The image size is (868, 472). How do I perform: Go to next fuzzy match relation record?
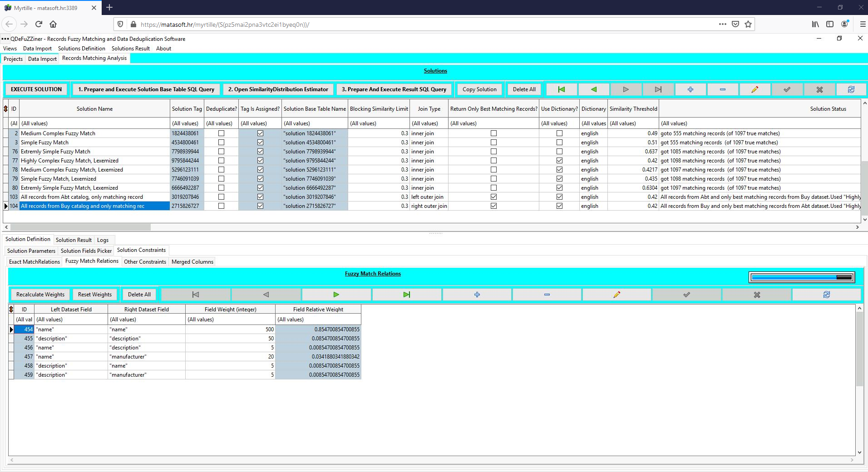336,295
